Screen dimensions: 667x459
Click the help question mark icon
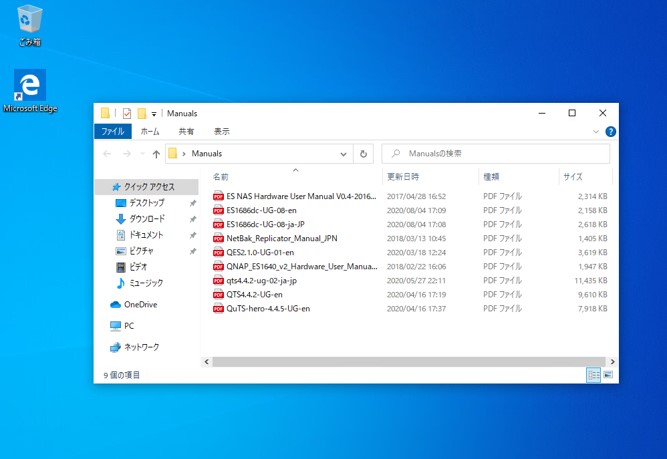tap(610, 132)
